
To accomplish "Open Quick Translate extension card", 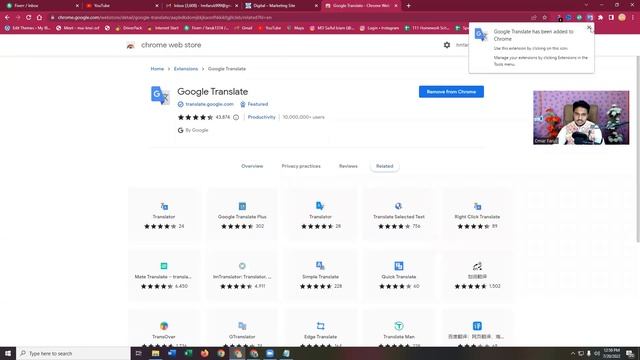I will (399, 275).
